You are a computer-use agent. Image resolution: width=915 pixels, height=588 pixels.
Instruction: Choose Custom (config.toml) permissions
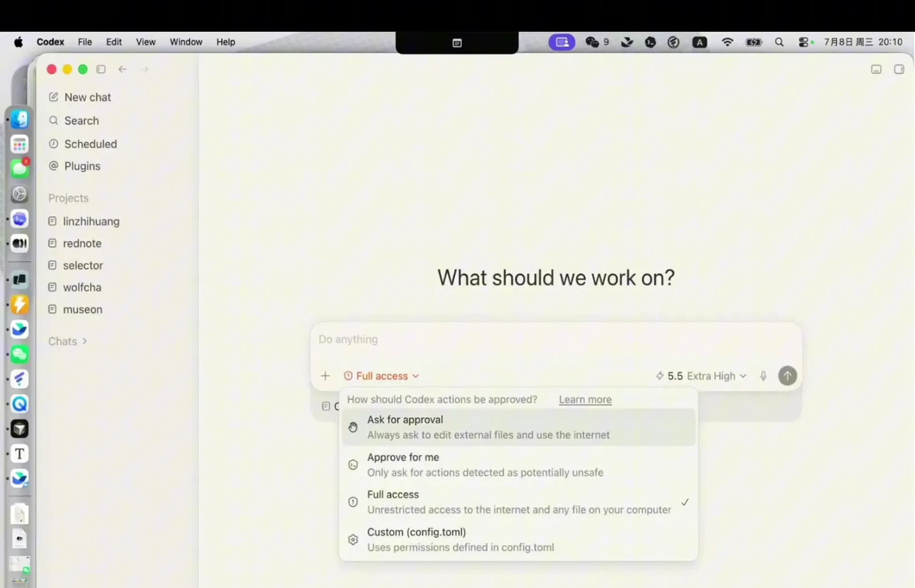click(519, 540)
